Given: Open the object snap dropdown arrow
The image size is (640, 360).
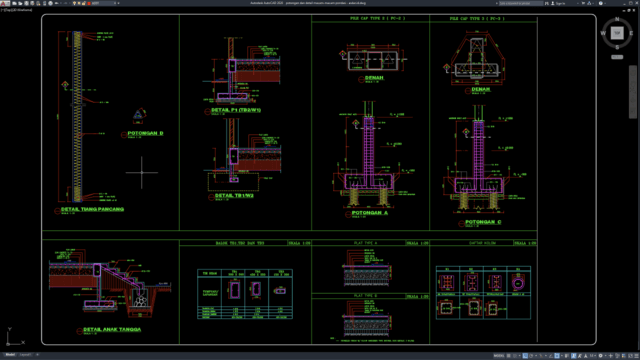Looking at the screenshot, I should (562, 356).
